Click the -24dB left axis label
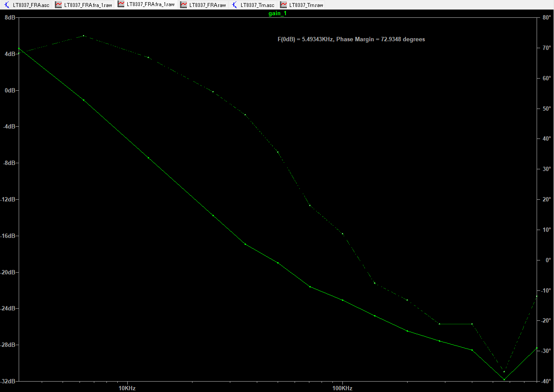 pos(8,309)
